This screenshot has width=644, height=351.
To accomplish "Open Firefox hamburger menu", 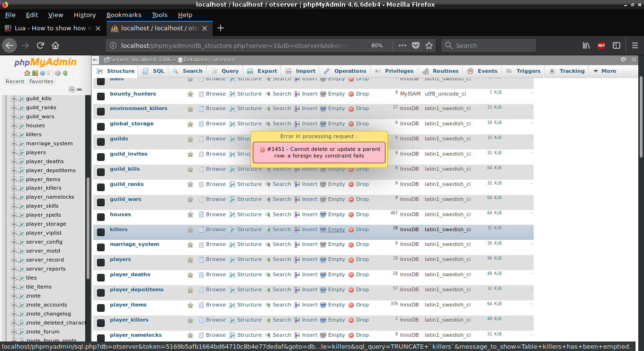I will coord(635,45).
